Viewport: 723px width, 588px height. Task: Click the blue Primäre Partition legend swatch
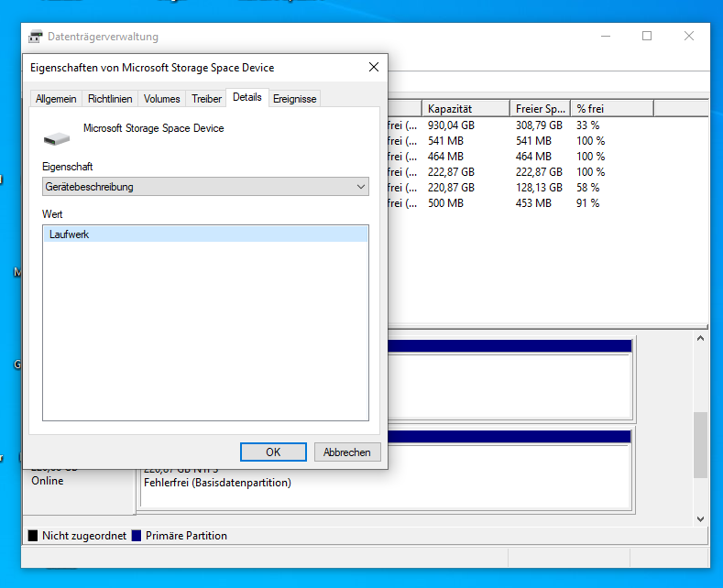[136, 536]
